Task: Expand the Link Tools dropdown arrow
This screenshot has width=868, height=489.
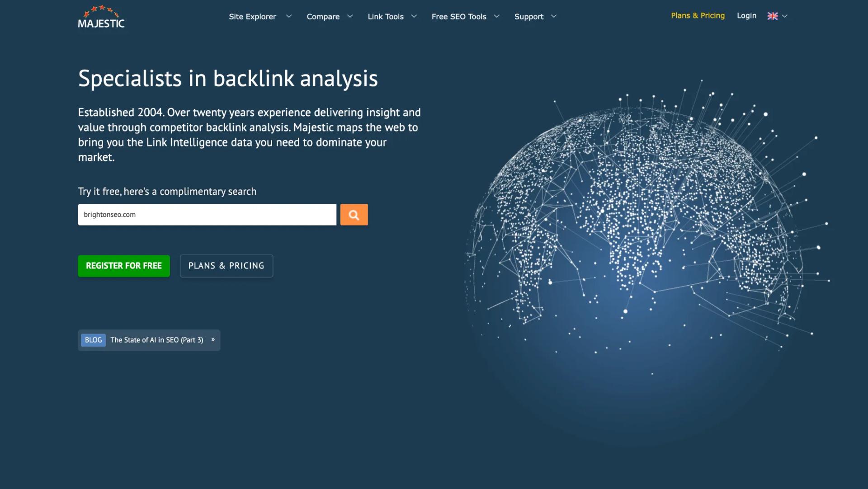Action: 414,16
